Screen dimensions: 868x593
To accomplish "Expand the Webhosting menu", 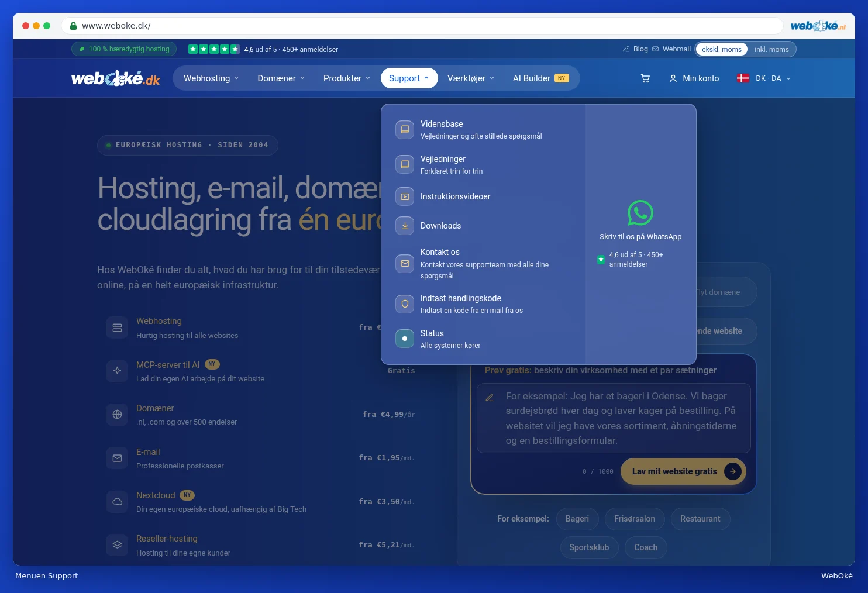I will coord(211,78).
